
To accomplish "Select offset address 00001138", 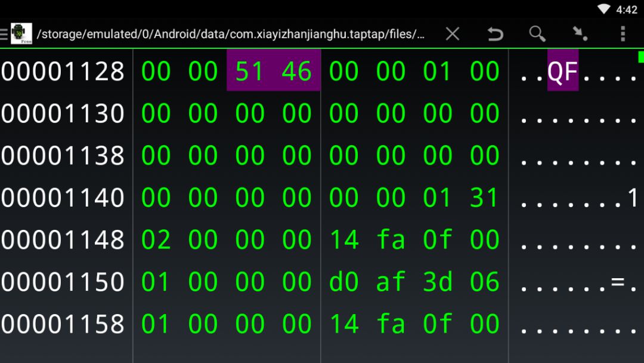I will pyautogui.click(x=63, y=155).
